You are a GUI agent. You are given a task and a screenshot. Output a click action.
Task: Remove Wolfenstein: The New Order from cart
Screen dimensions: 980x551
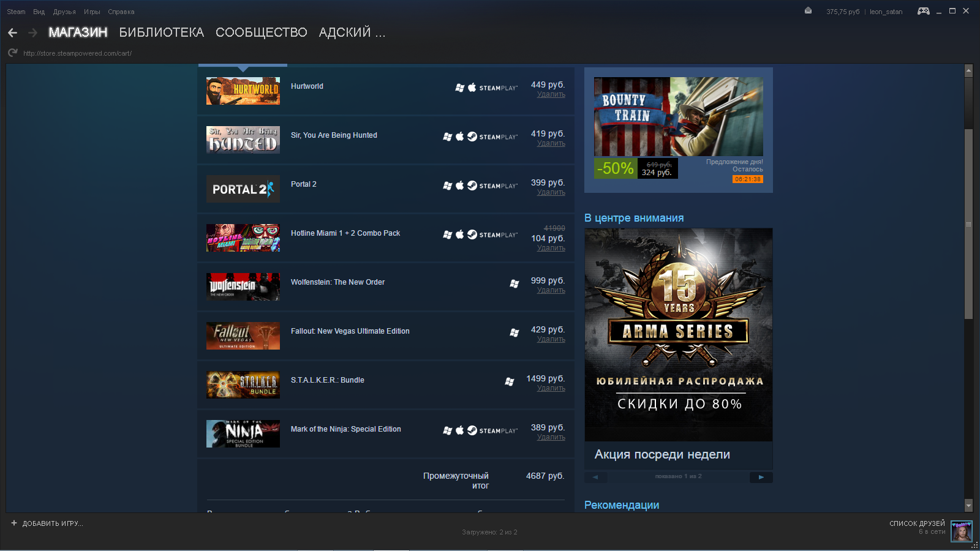551,290
